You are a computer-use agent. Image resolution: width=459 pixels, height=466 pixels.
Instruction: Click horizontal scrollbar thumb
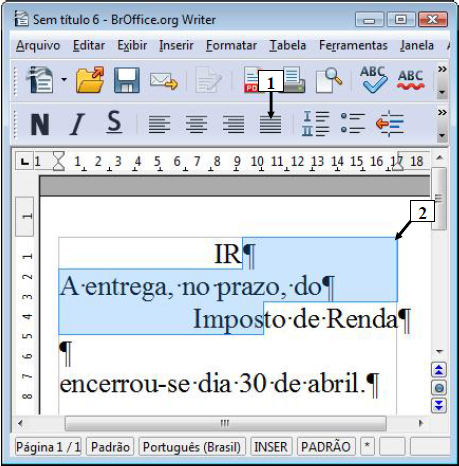(x=225, y=423)
